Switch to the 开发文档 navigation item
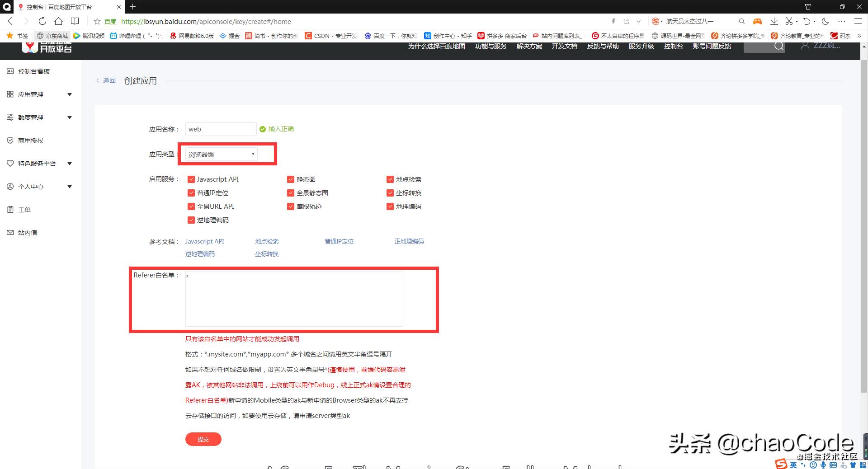 pos(564,46)
